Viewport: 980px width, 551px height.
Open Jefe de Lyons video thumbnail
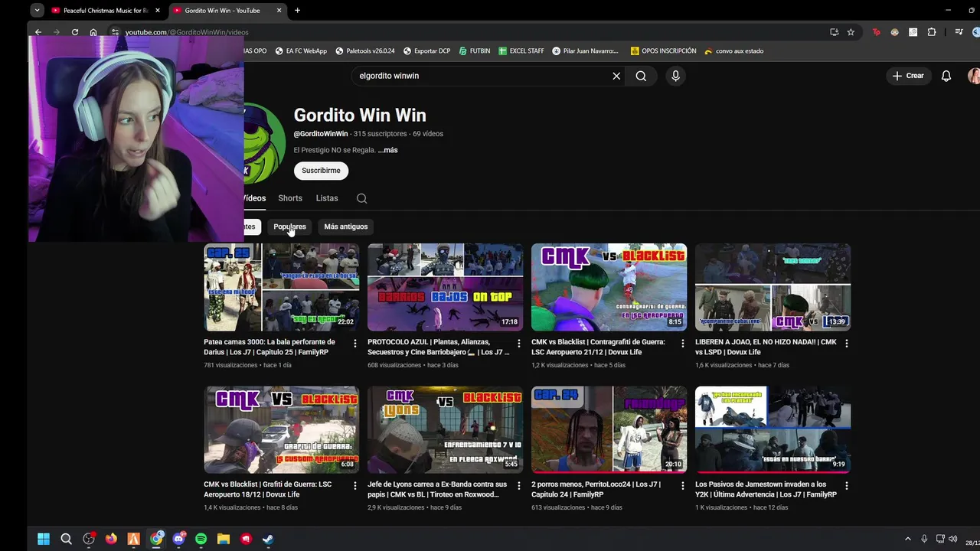coord(446,429)
